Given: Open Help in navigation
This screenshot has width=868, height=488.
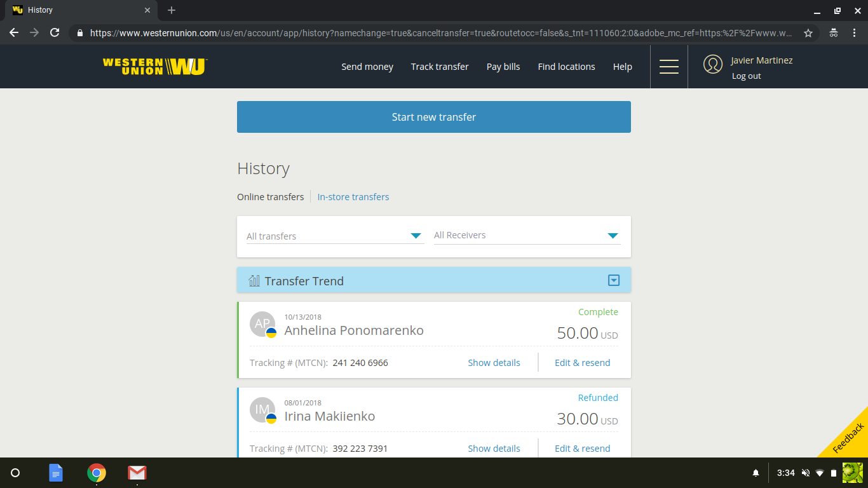Looking at the screenshot, I should 623,67.
